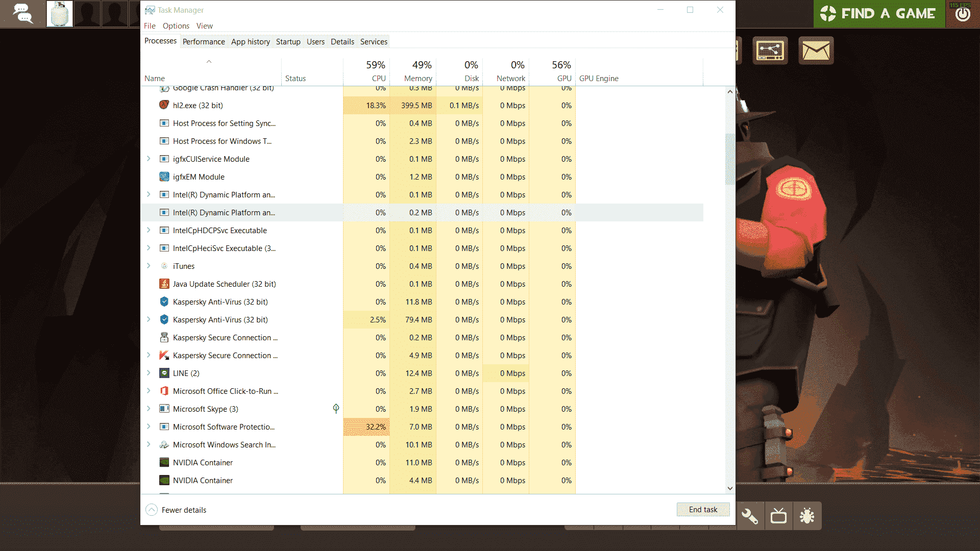Expand the IntelCpHeciSvc Executable group
The image size is (980, 551).
[149, 248]
